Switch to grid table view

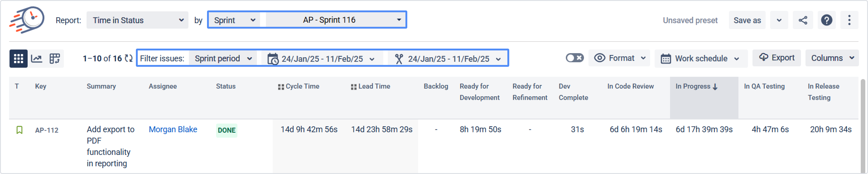18,58
